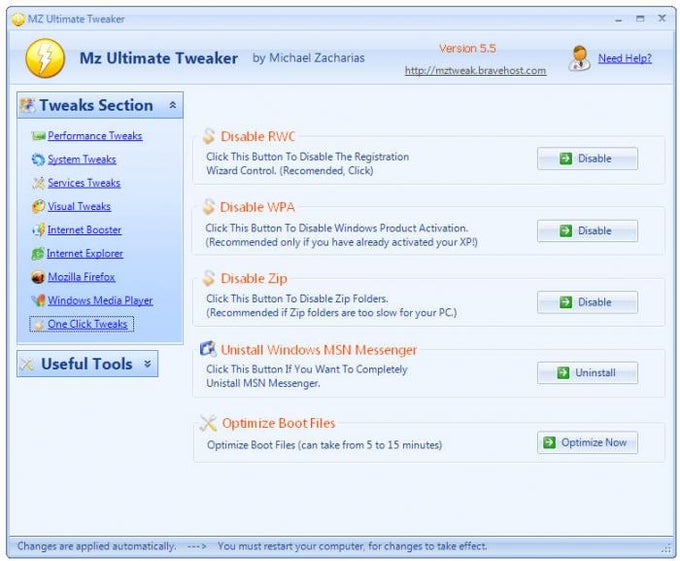The width and height of the screenshot is (680, 561).
Task: Click the 'by Michael Zacharias' text
Action: (x=309, y=58)
